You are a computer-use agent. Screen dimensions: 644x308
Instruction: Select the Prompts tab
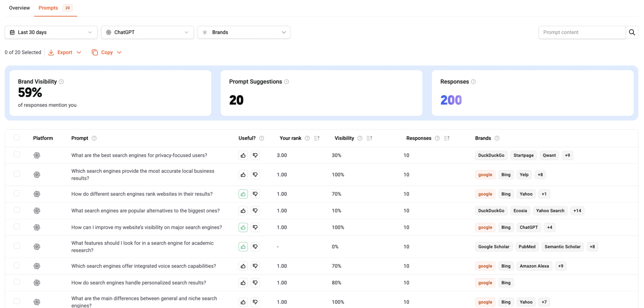point(48,8)
